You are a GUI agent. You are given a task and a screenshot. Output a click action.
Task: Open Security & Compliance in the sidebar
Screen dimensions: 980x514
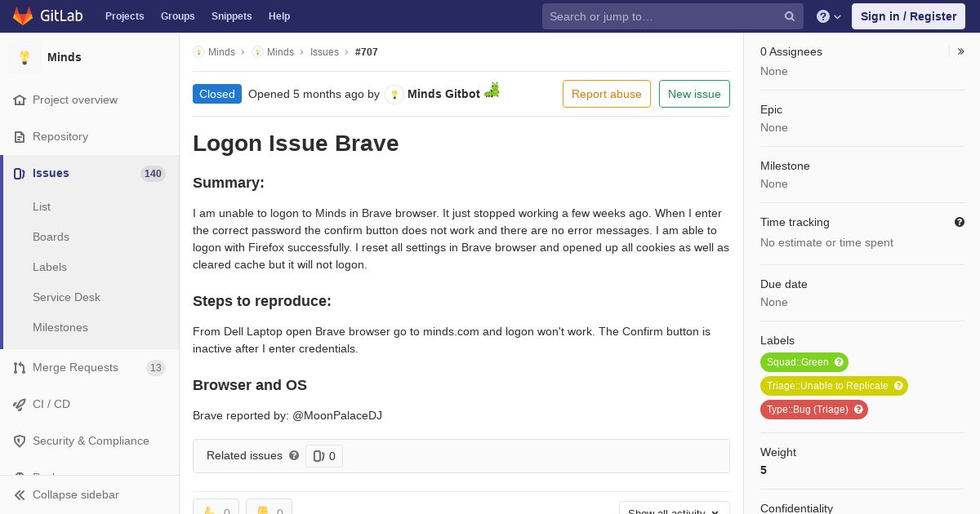pyautogui.click(x=91, y=441)
